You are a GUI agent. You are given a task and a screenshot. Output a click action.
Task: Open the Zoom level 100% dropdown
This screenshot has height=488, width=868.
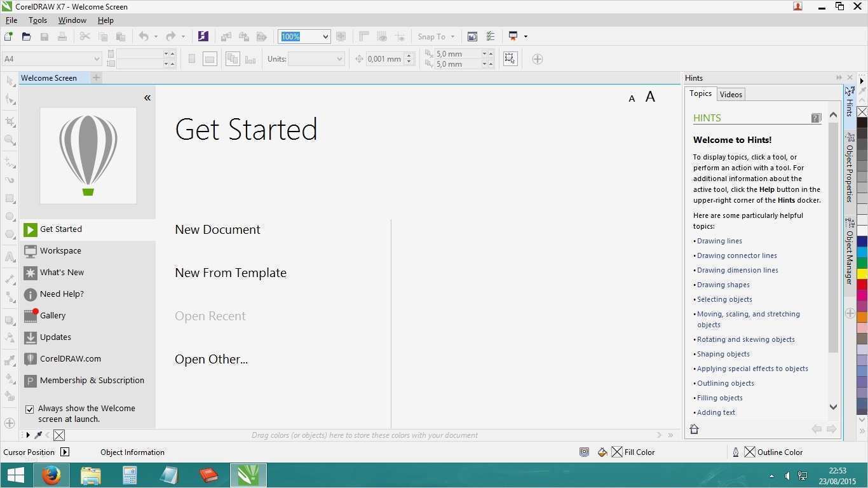(325, 37)
